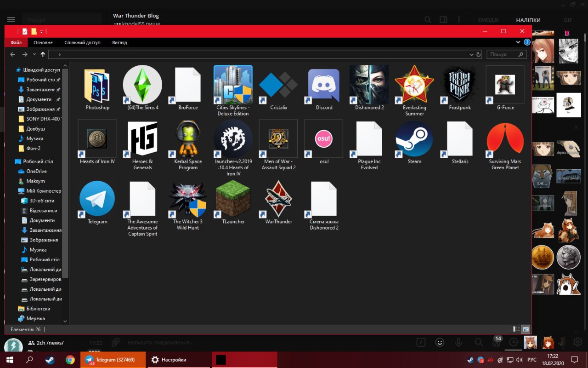Open Explorer help question mark

pos(527,42)
